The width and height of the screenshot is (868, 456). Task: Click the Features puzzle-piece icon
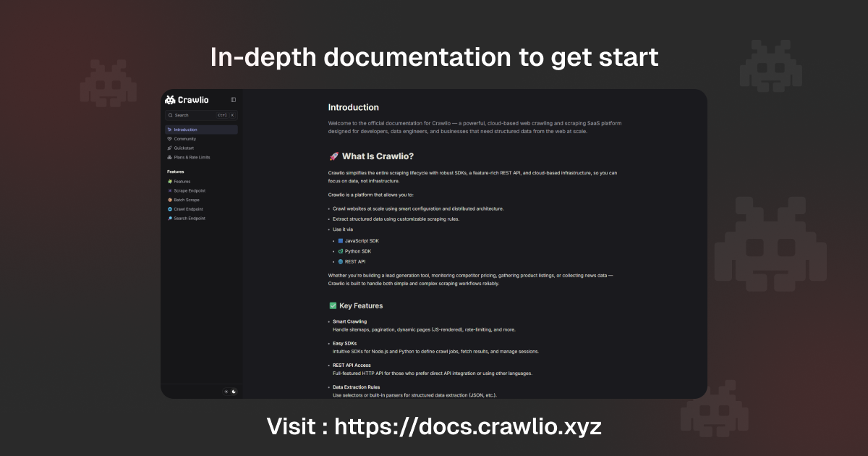(169, 182)
